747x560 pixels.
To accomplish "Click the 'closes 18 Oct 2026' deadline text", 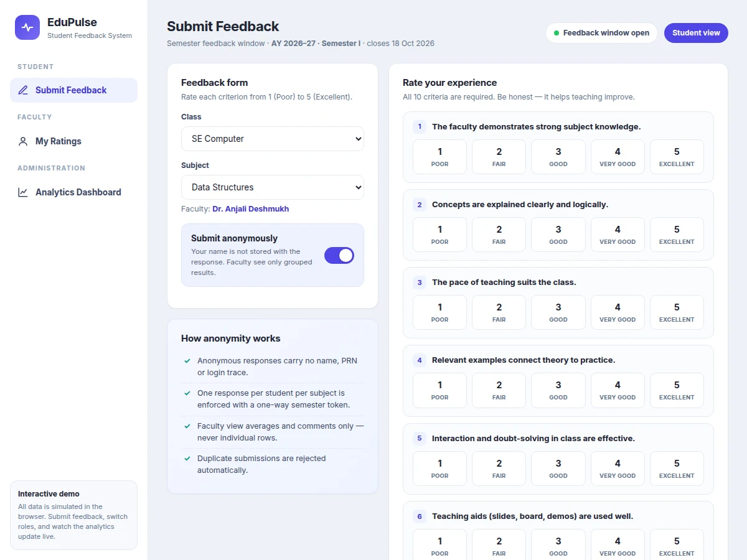I will tap(401, 44).
